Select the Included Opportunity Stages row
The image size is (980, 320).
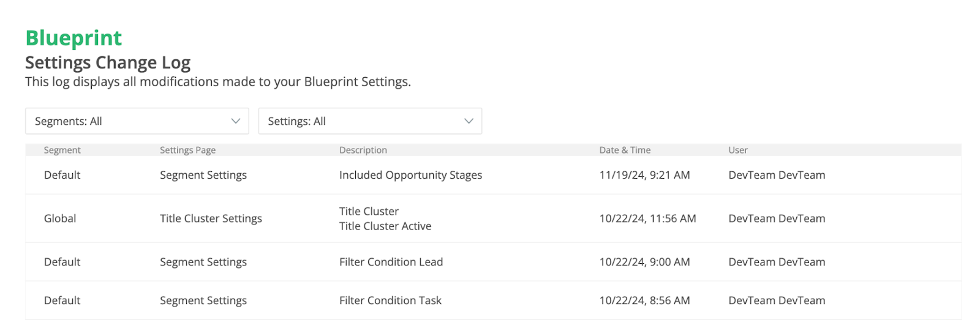(410, 175)
